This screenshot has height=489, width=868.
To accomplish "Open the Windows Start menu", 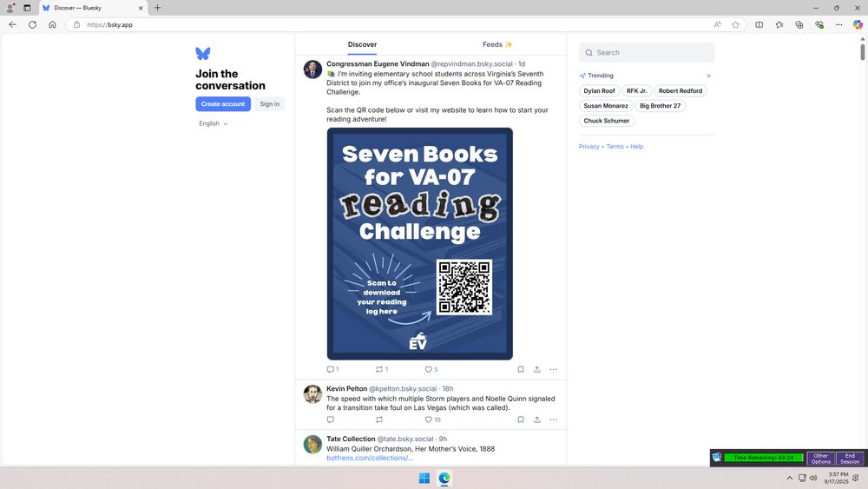I will 424,478.
